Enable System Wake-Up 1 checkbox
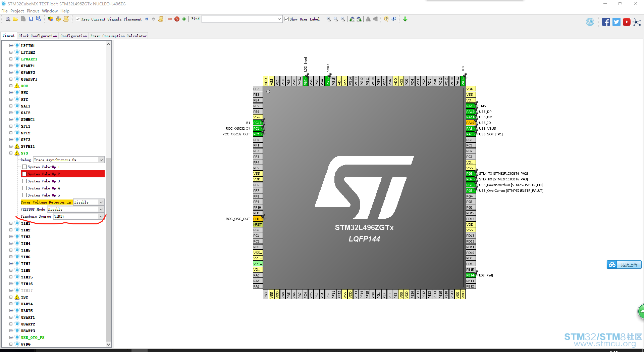The width and height of the screenshot is (644, 352). 24,167
